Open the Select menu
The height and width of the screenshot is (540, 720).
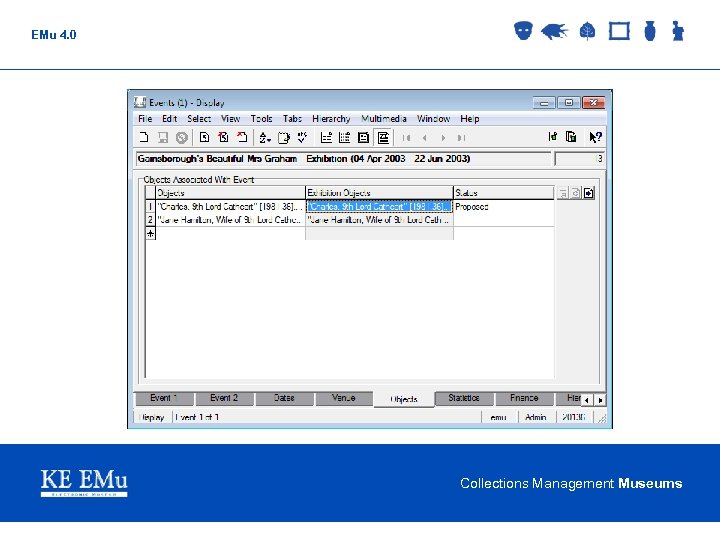click(x=199, y=118)
